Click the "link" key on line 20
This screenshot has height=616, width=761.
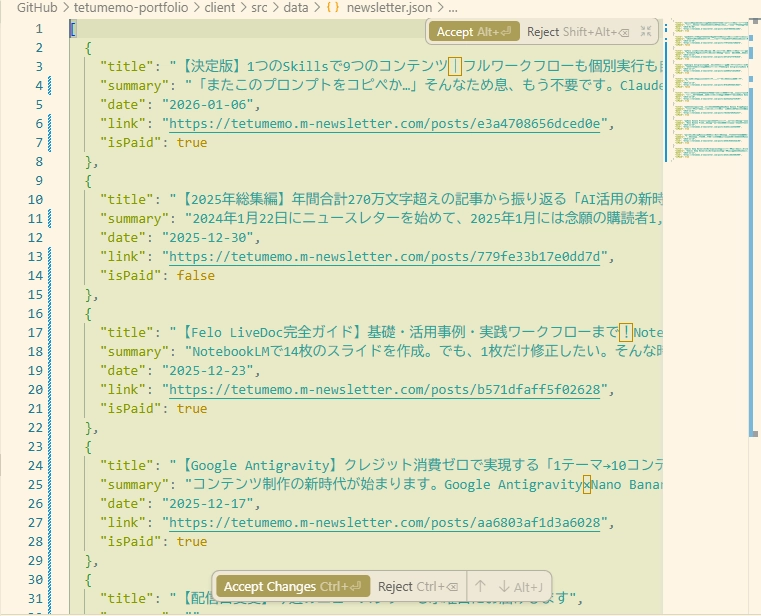coord(123,389)
